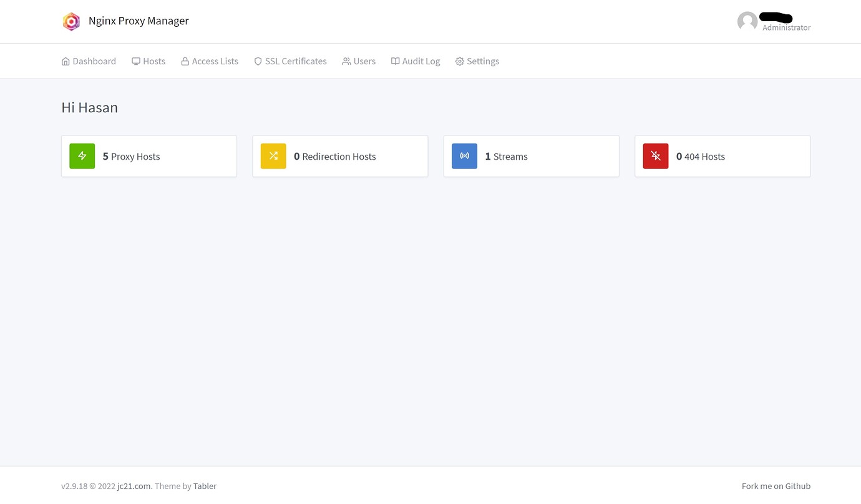Click the users icon beside Users
This screenshot has width=861, height=504.
click(346, 61)
